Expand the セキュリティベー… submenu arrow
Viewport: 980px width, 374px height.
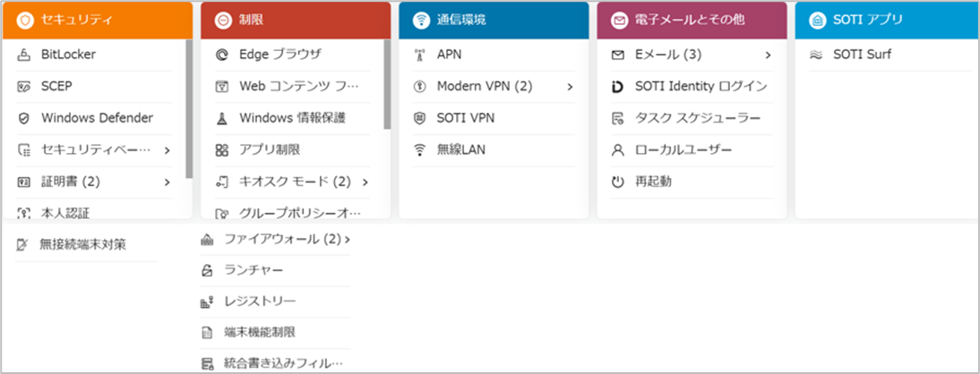pyautogui.click(x=168, y=149)
